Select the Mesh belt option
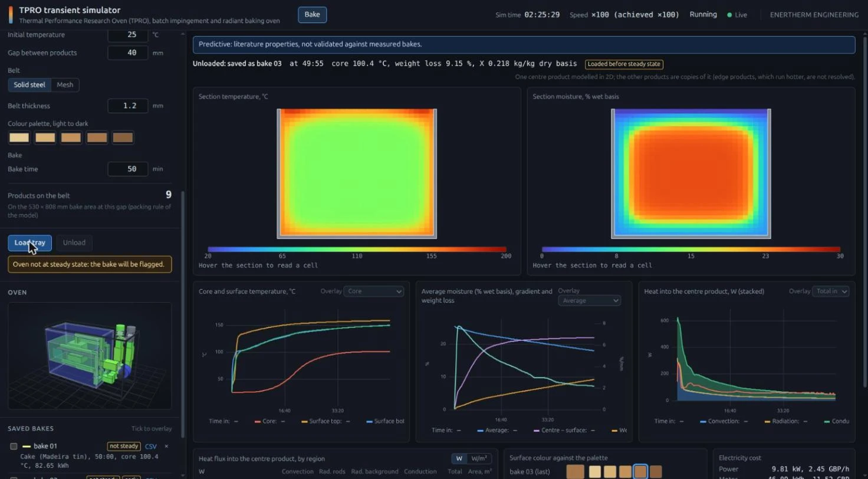868x479 pixels. (65, 85)
